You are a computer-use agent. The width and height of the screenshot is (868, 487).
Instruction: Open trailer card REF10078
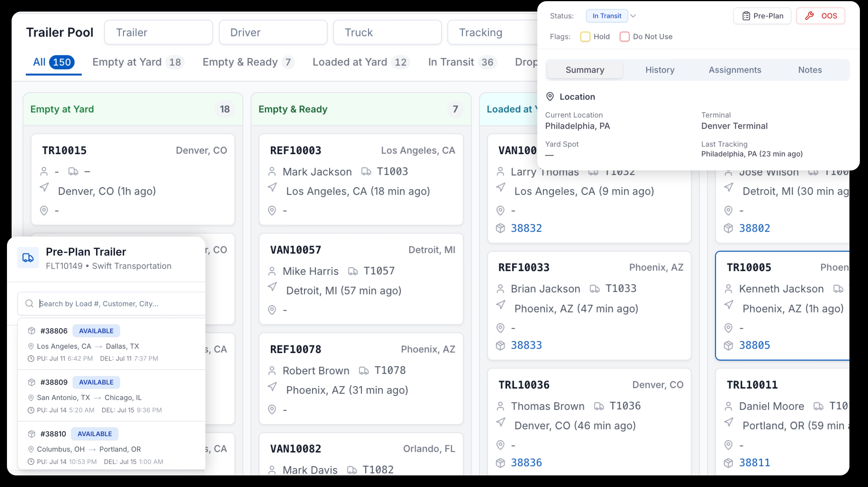(361, 378)
